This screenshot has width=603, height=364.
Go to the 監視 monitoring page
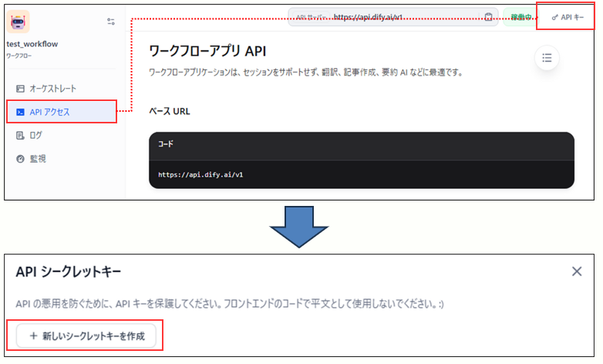(x=37, y=159)
